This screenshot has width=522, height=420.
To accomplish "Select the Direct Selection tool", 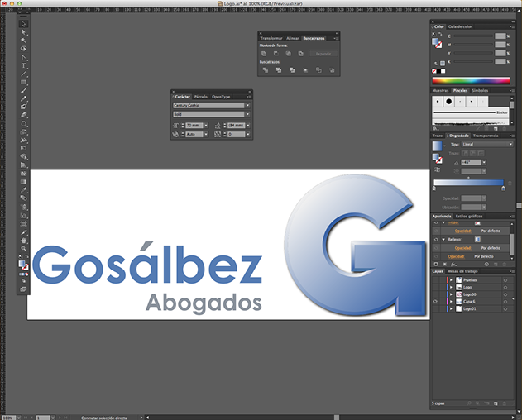I will pos(23,32).
